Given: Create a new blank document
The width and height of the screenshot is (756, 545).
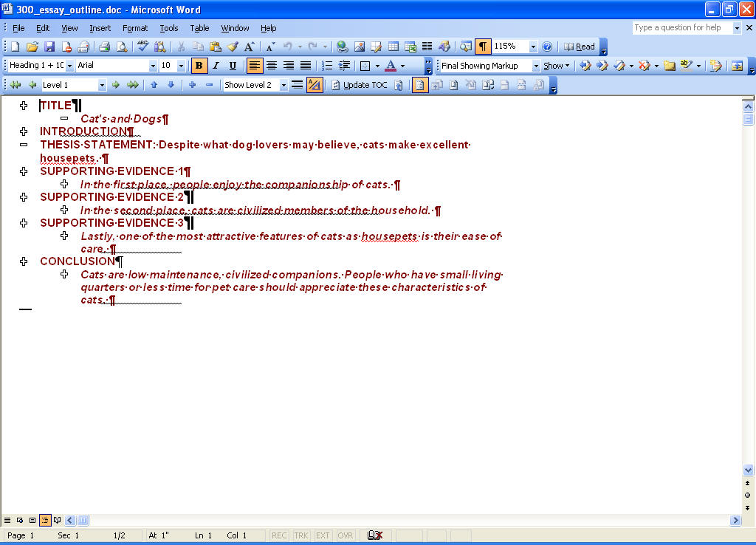Looking at the screenshot, I should (x=16, y=47).
